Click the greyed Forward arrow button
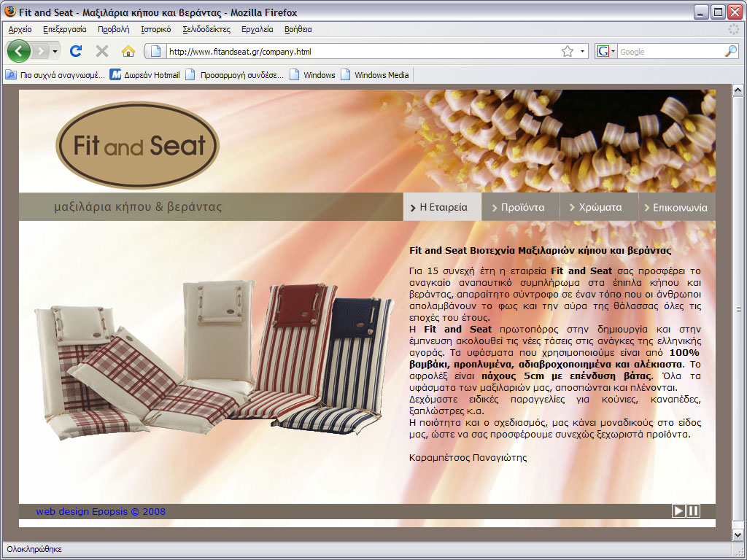 41,51
